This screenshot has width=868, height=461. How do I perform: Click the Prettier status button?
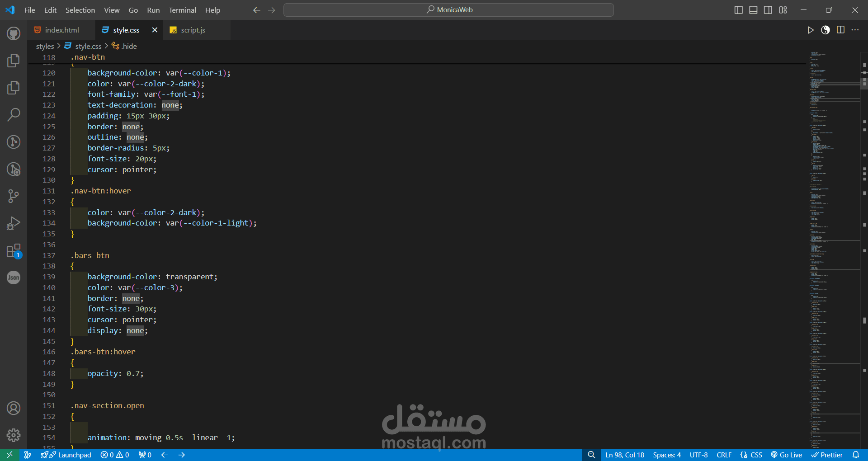coord(827,455)
